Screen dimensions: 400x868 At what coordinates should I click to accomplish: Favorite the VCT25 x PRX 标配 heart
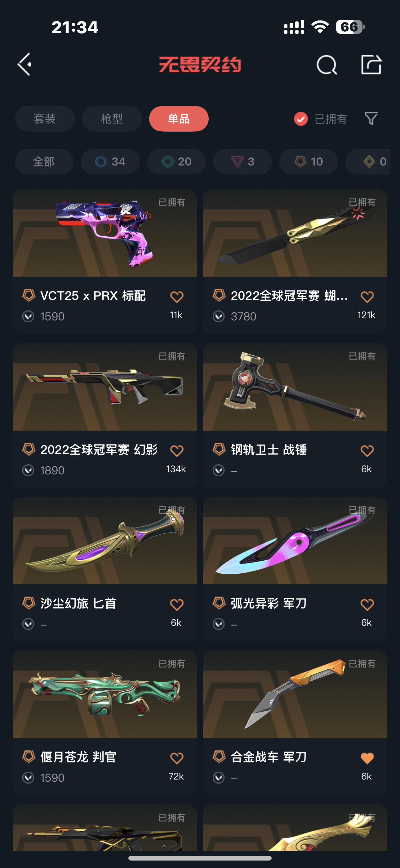176,297
